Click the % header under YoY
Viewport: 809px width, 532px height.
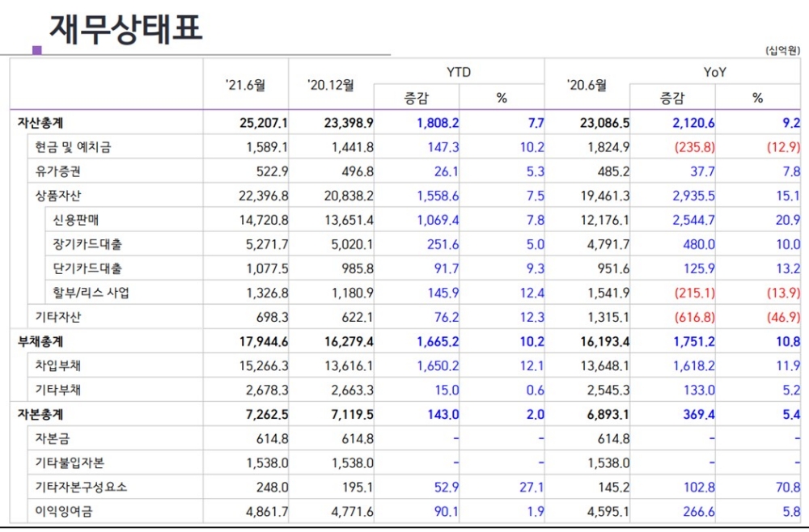(x=757, y=95)
